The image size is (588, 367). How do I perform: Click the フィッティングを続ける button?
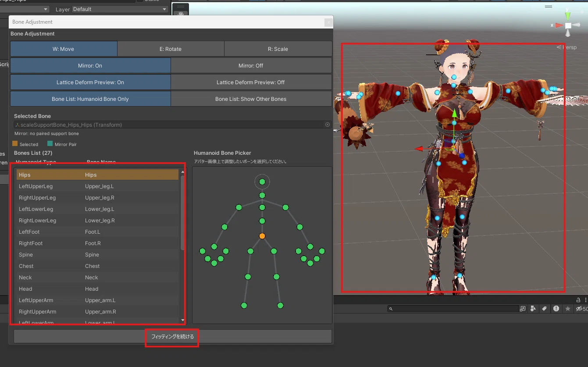point(172,336)
